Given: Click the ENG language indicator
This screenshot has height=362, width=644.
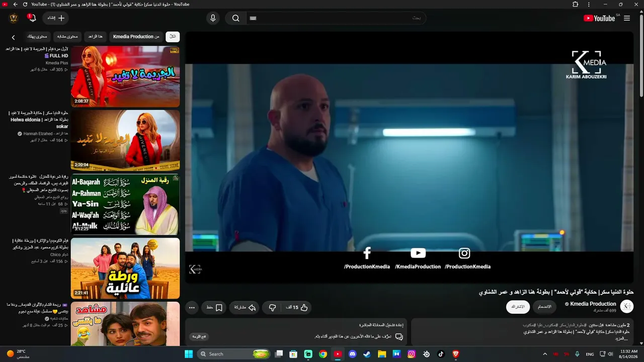Looking at the screenshot, I should point(590,354).
